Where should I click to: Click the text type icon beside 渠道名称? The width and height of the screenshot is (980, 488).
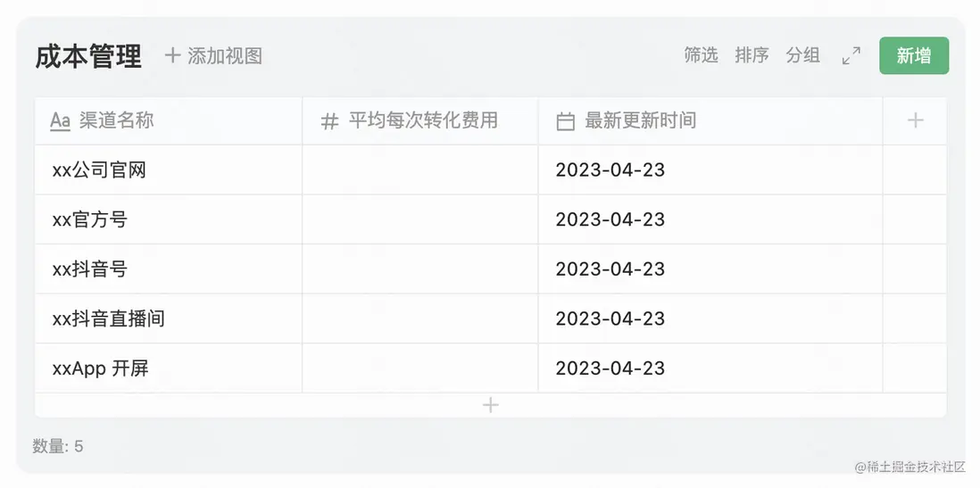(x=60, y=121)
